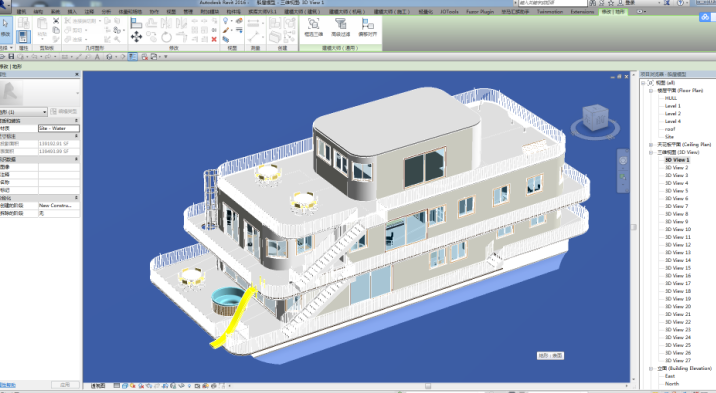This screenshot has height=393, width=716.
Task: Click the Zoom tool on navigation bar
Action: coord(623,177)
